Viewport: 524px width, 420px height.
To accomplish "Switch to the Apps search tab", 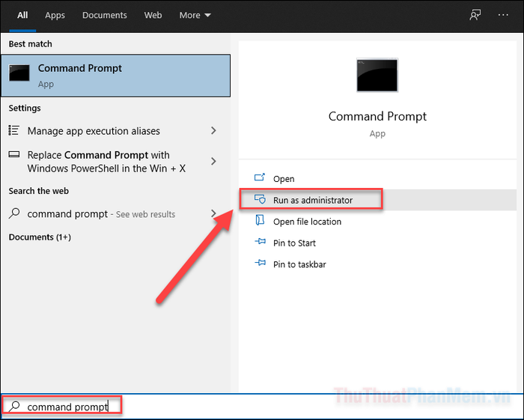I will point(55,16).
